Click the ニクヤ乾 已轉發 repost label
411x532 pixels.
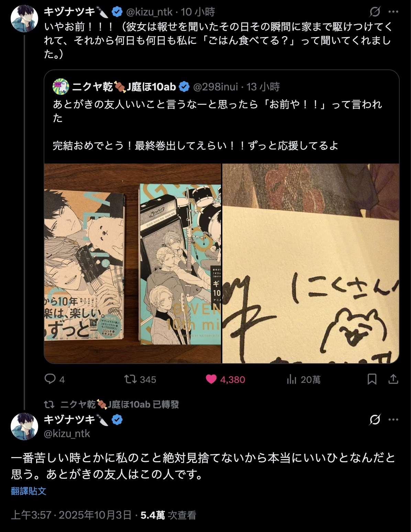pos(119,404)
